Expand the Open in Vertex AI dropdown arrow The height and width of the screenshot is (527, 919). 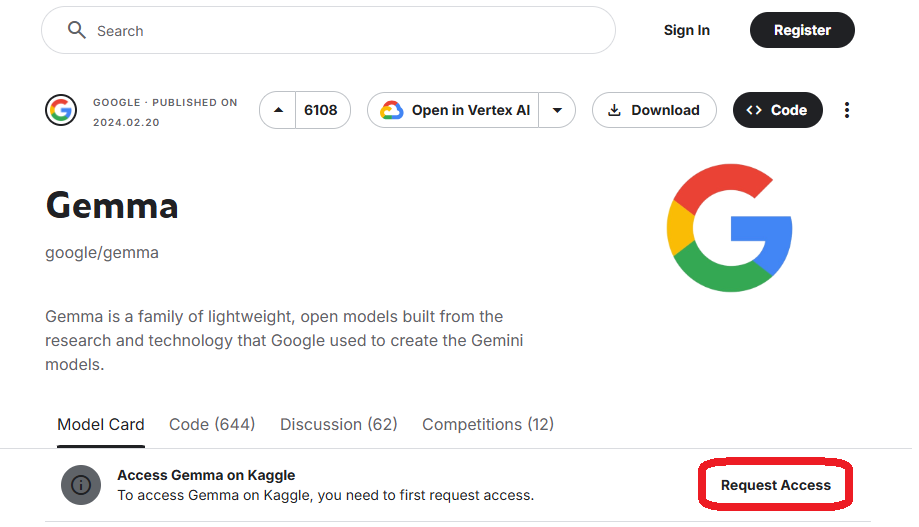[x=557, y=110]
